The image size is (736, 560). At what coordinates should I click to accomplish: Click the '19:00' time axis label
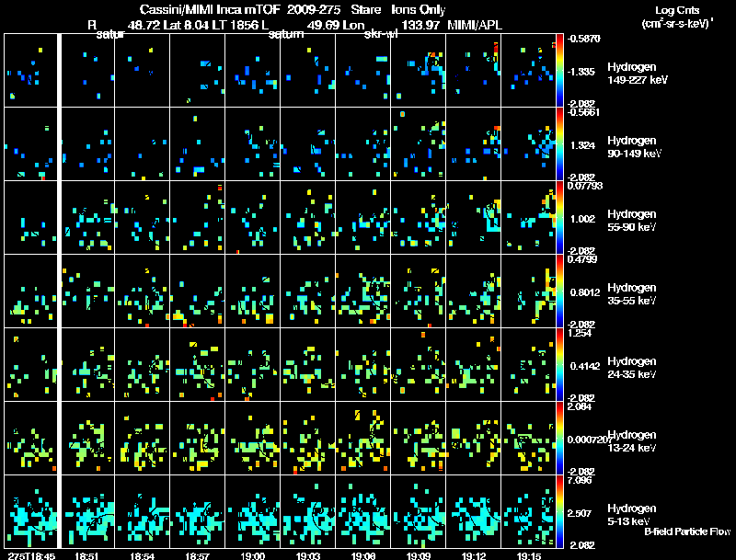(x=252, y=556)
